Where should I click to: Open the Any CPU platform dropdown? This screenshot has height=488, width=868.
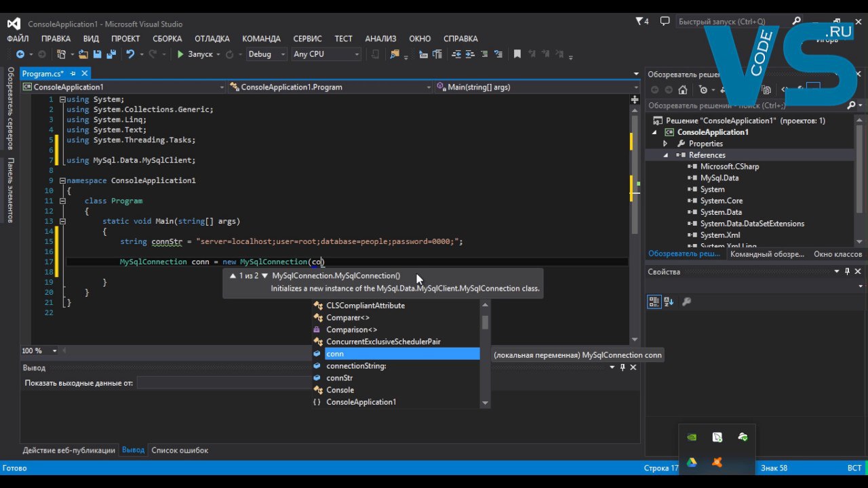coord(326,54)
